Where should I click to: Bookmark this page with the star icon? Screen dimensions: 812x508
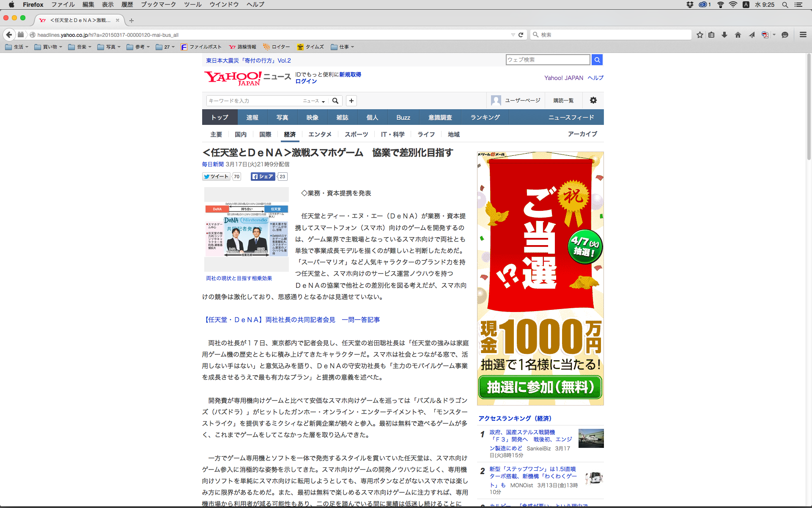point(700,35)
